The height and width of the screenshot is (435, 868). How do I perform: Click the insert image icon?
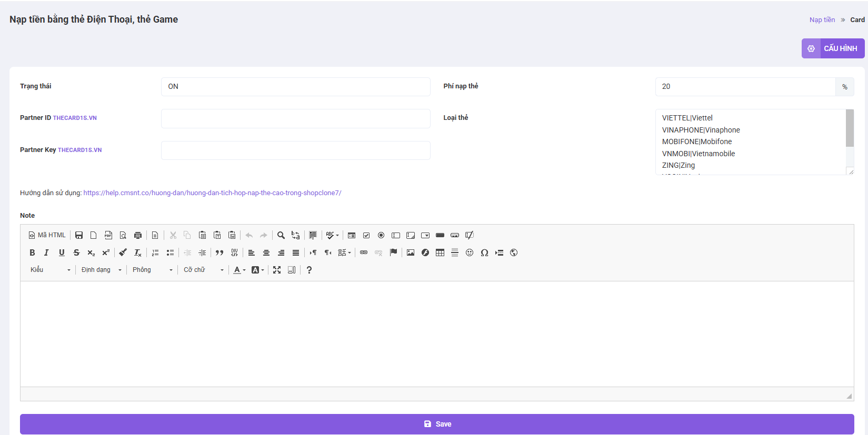tap(411, 252)
